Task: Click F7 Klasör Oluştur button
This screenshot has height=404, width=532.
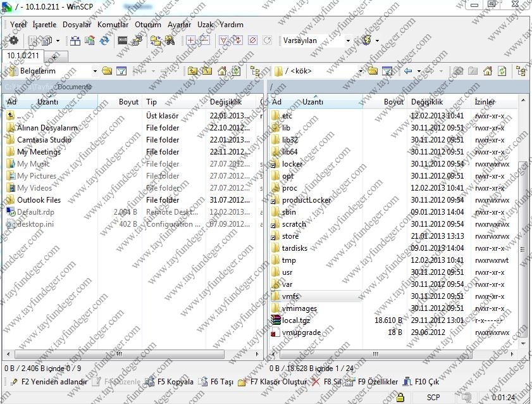Action: [273, 382]
